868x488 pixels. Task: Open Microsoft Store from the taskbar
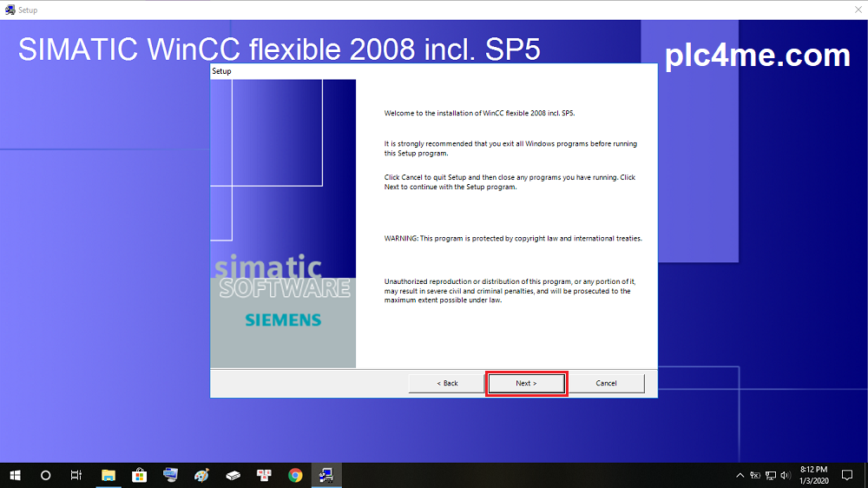tap(139, 475)
